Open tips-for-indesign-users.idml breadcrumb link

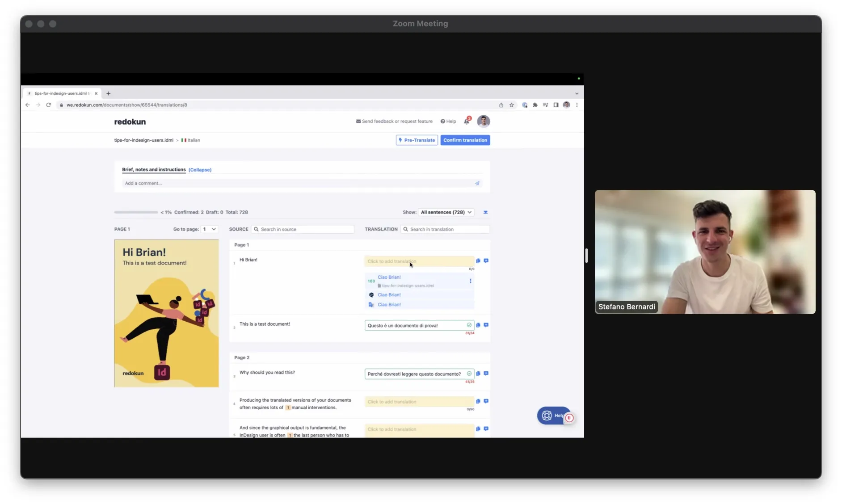click(143, 140)
